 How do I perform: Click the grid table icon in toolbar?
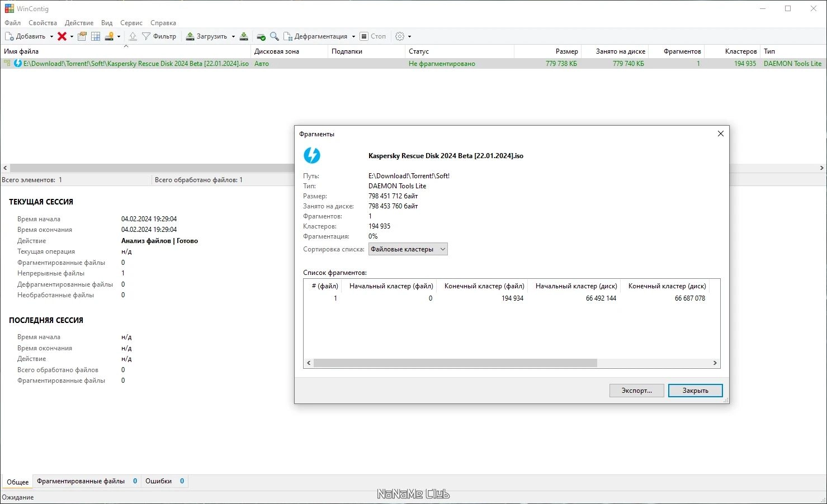(96, 36)
